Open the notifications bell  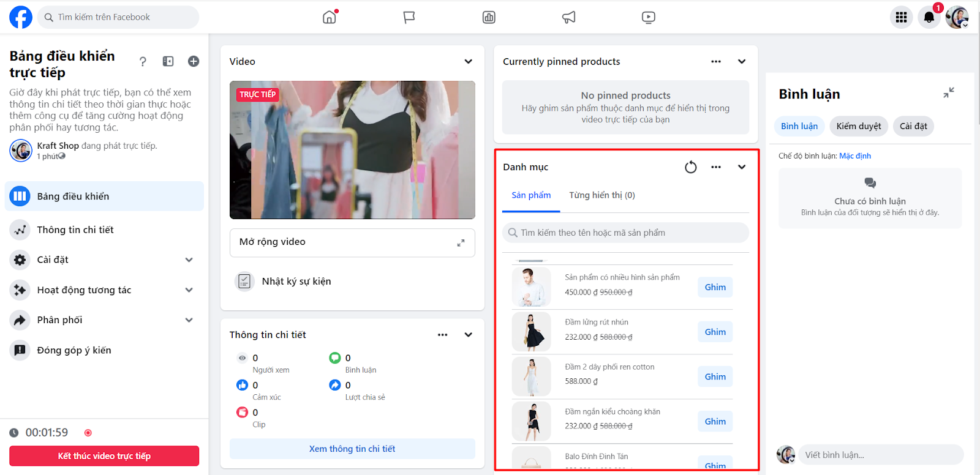point(929,17)
